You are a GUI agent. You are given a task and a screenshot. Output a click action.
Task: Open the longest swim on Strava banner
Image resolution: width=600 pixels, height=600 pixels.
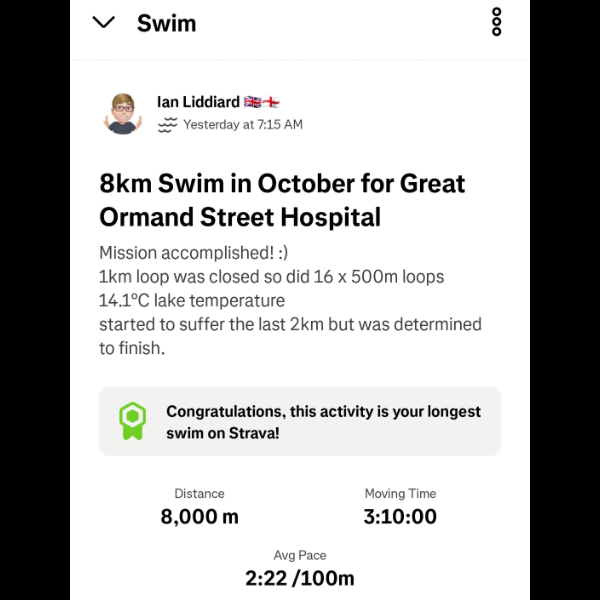click(x=323, y=422)
